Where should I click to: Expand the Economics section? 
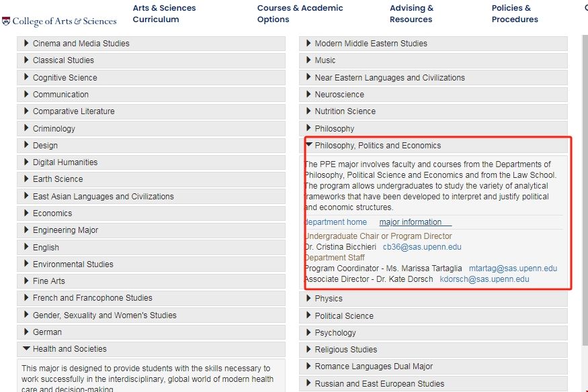(52, 213)
